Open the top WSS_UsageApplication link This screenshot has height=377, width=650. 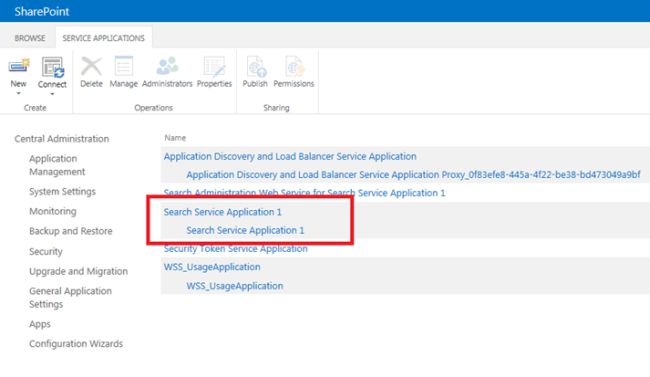pyautogui.click(x=212, y=267)
